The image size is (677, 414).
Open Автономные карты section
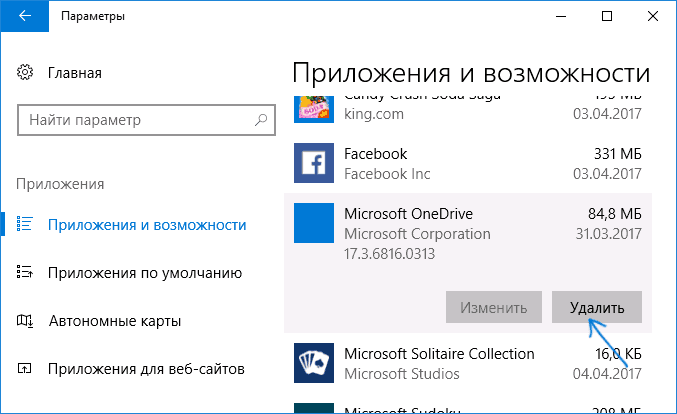coord(115,321)
